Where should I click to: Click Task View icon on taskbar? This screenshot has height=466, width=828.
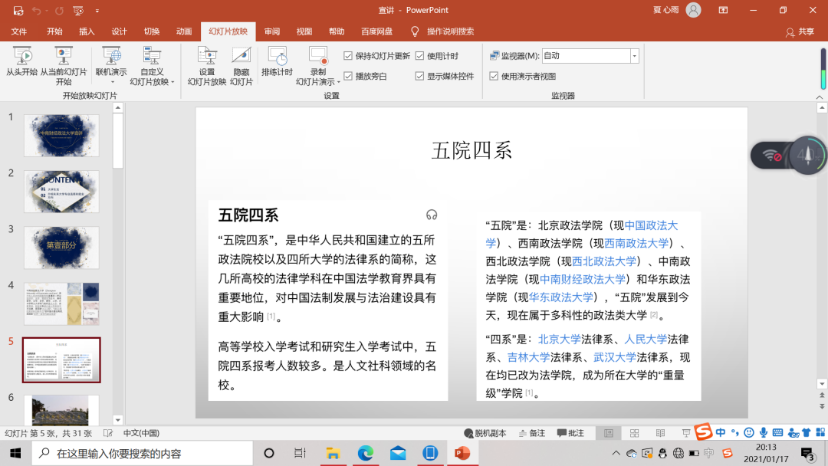[x=300, y=453]
